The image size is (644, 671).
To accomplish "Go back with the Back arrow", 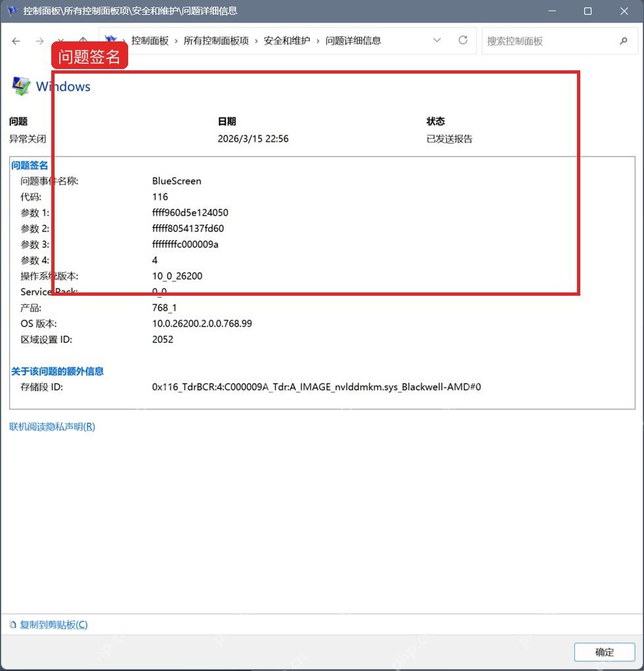I will (x=16, y=41).
